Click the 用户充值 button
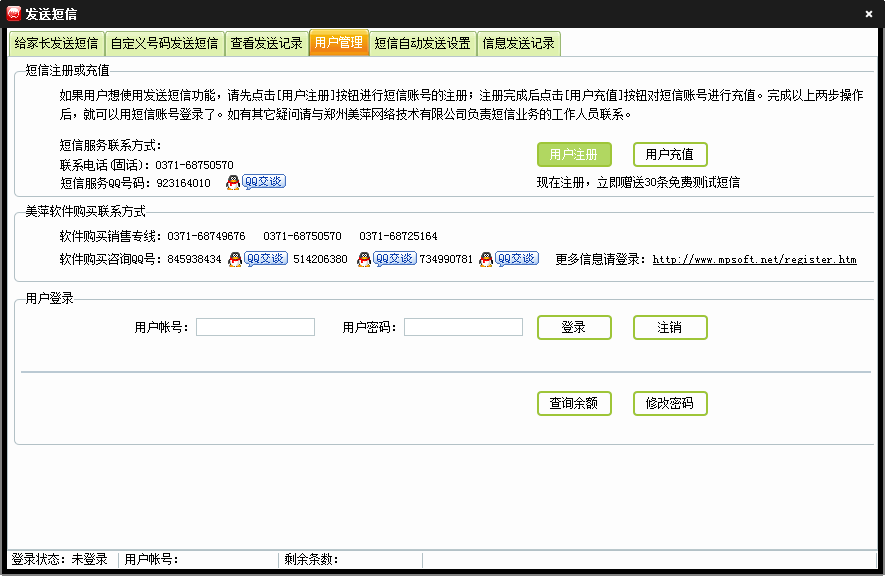 (670, 155)
